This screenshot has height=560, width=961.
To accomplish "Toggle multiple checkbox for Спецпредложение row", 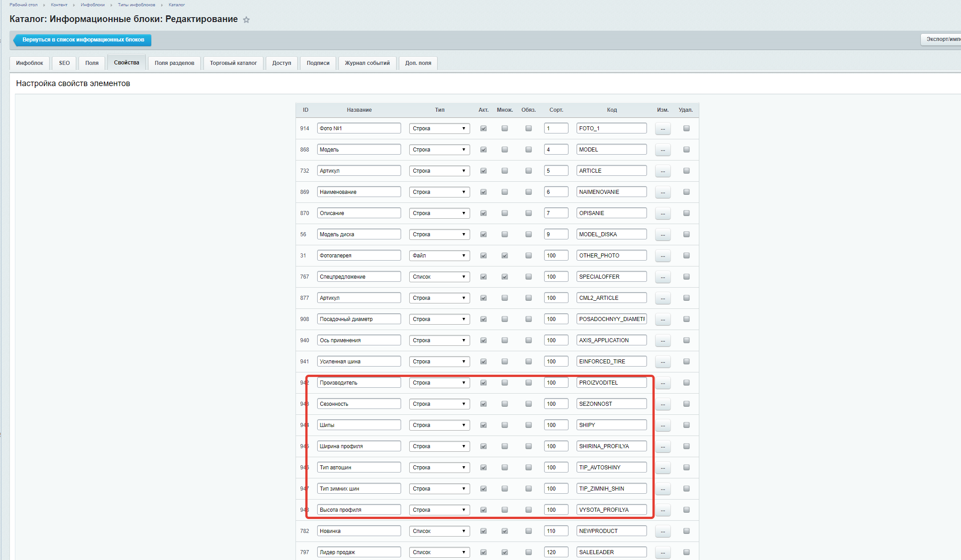I will pos(504,277).
